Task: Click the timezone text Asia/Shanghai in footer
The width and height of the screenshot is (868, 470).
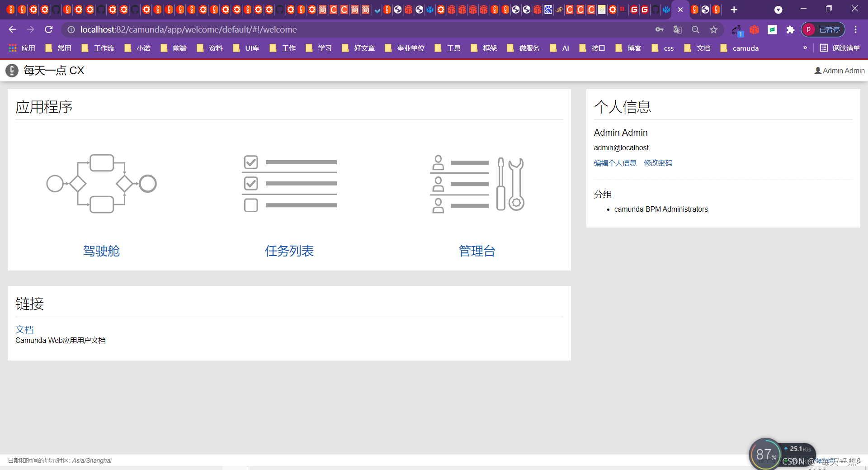Action: pyautogui.click(x=92, y=461)
